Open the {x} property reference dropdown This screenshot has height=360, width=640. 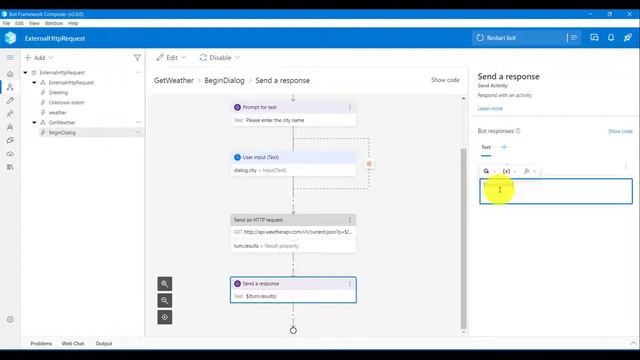(x=509, y=171)
